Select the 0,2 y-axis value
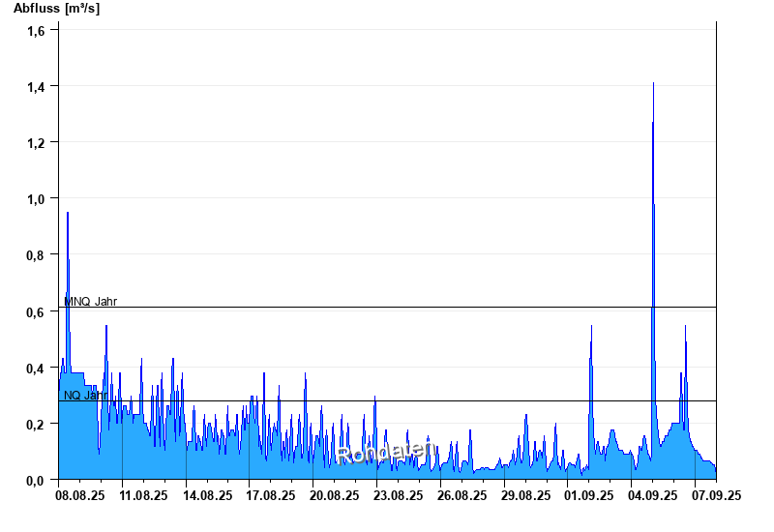Image resolution: width=774 pixels, height=532 pixels. 36,425
